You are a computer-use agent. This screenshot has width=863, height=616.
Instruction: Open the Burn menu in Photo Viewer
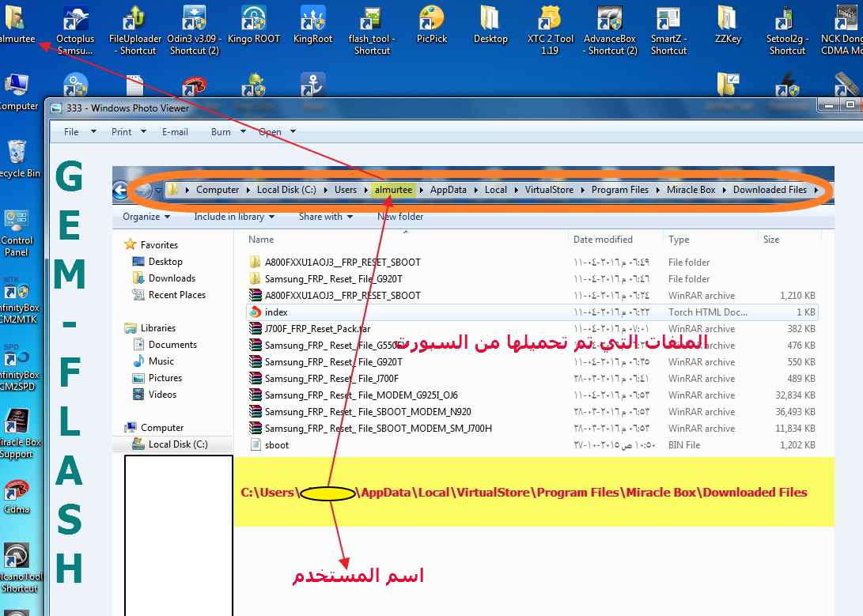[221, 132]
